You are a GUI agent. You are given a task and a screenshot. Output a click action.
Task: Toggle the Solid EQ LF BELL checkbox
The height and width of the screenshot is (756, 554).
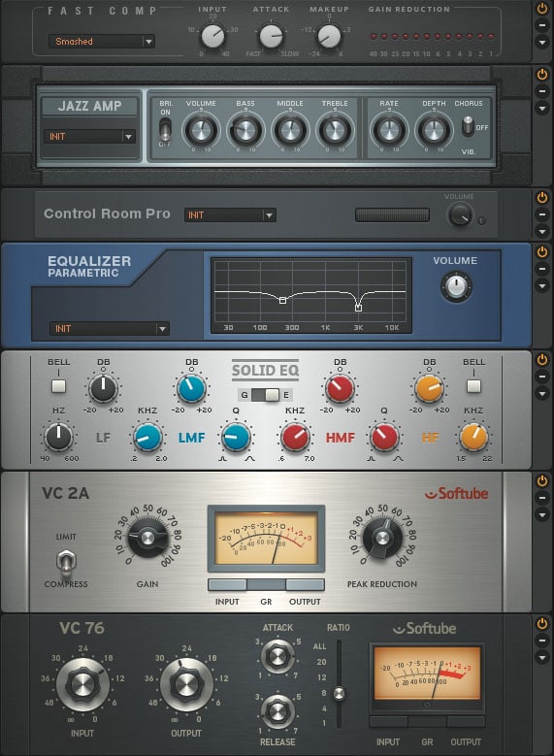[x=58, y=385]
